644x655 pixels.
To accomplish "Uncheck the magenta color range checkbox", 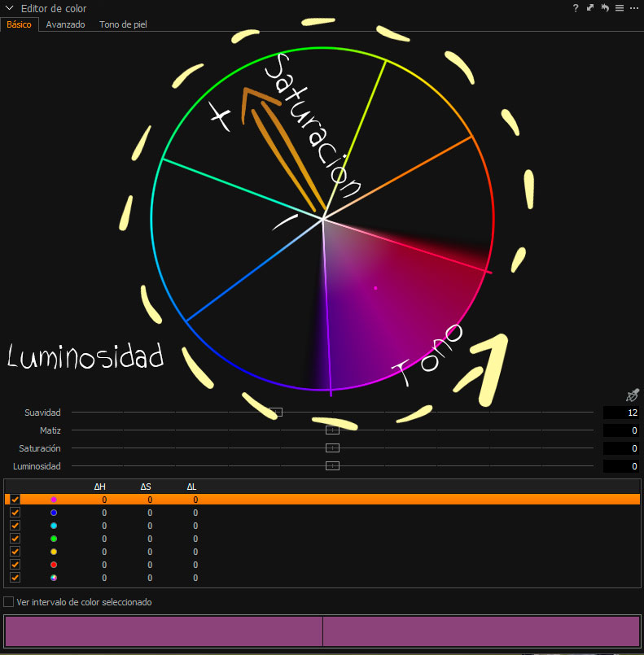I will (15, 500).
